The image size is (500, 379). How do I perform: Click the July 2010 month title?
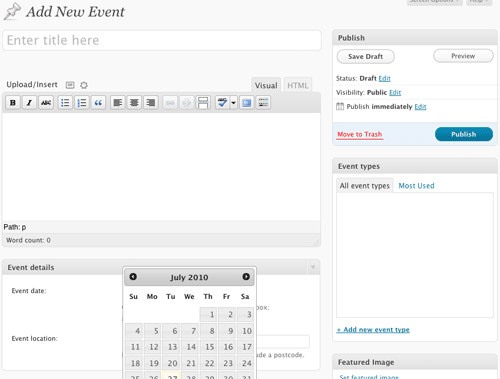[x=189, y=277]
